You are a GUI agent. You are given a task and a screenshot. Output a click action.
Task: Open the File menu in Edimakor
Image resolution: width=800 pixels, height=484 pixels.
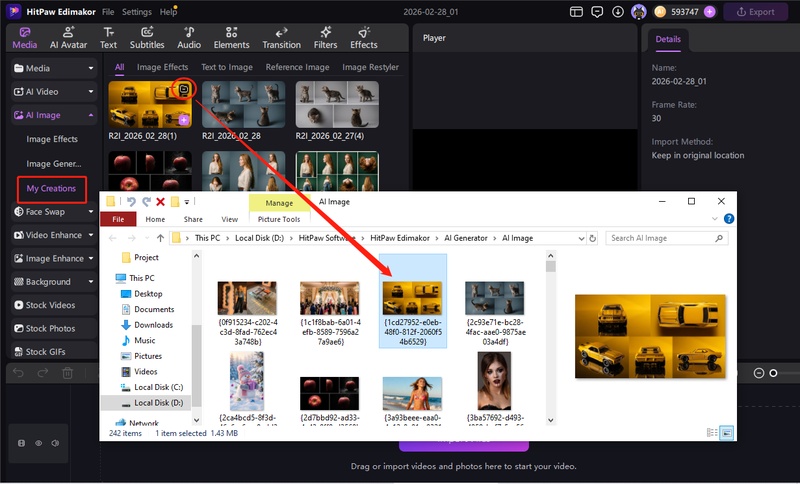pos(108,12)
